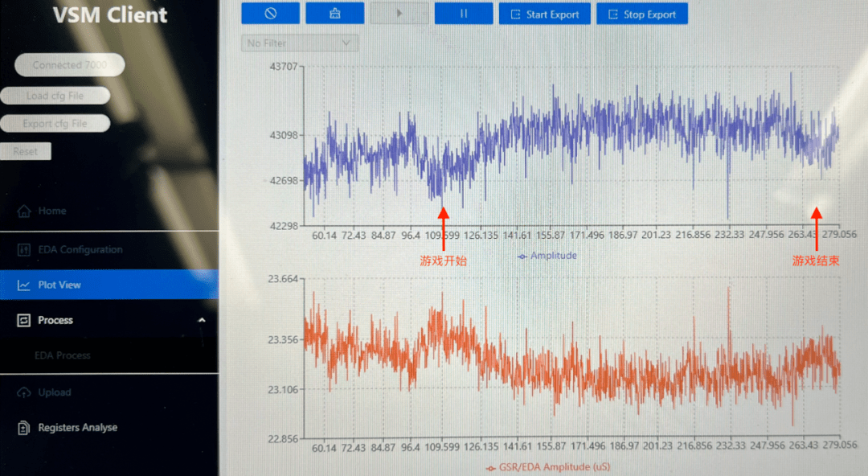
Task: Click the Start Export button
Action: 544,14
